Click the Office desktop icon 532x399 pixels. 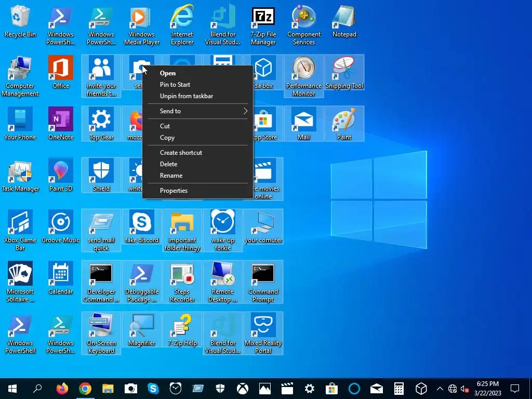pos(61,72)
